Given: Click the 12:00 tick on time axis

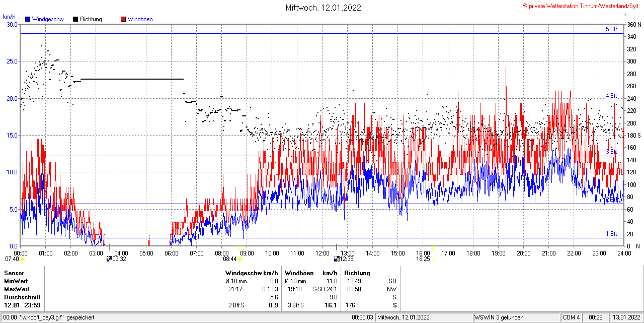Looking at the screenshot, I should click(x=323, y=253).
